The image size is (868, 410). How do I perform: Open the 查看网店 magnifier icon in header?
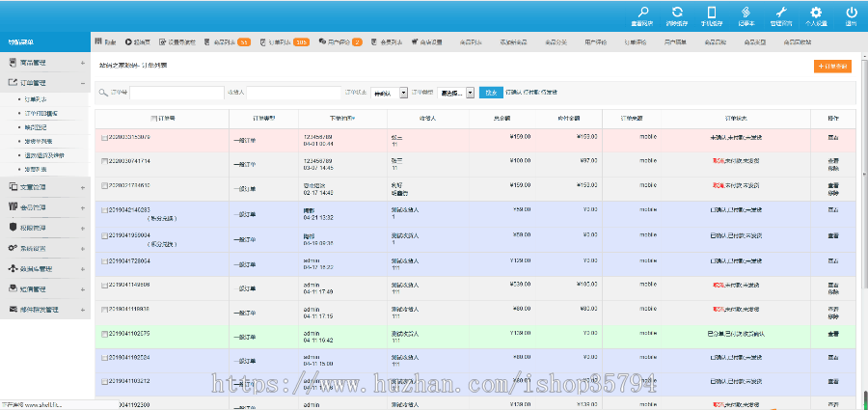(x=642, y=13)
